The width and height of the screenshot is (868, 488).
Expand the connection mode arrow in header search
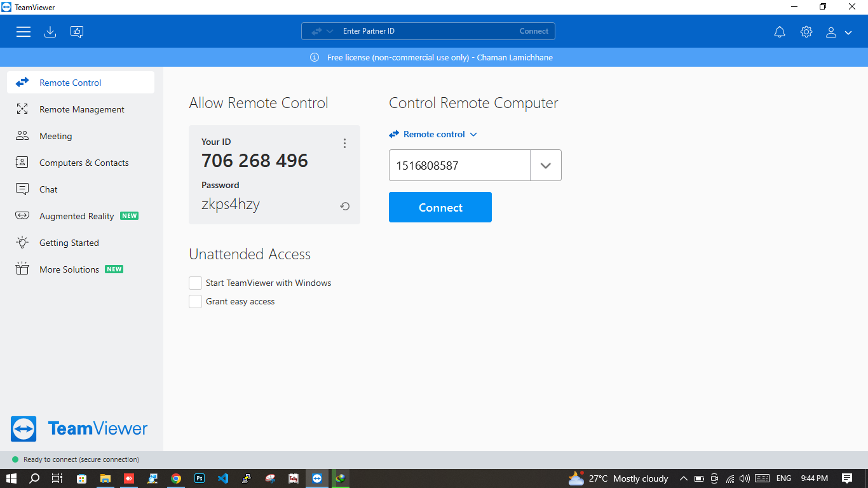pyautogui.click(x=330, y=31)
